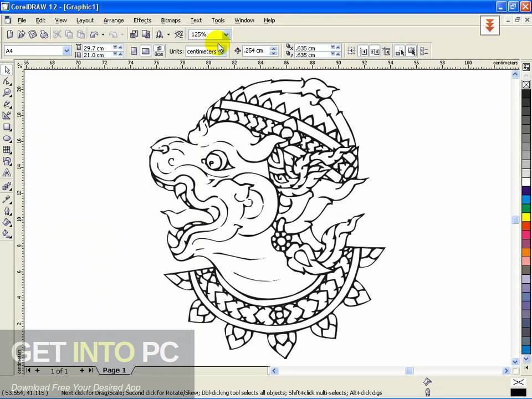Click the Print icon

click(x=44, y=34)
